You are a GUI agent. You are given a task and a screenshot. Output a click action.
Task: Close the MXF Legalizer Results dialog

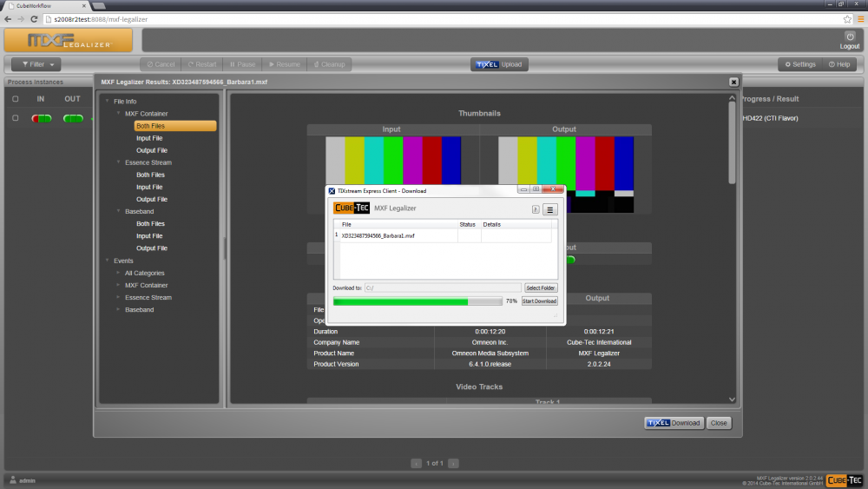coord(733,82)
